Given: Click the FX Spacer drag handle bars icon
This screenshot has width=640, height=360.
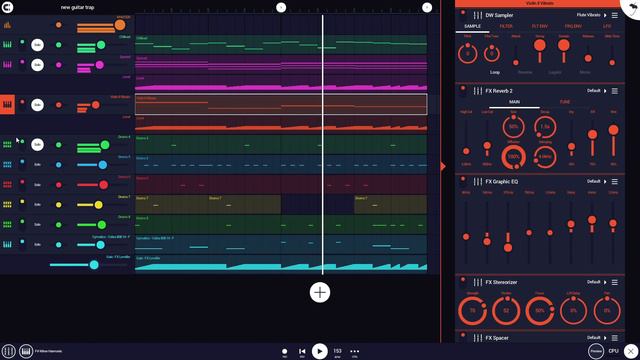Looking at the screenshot, I should click(478, 338).
